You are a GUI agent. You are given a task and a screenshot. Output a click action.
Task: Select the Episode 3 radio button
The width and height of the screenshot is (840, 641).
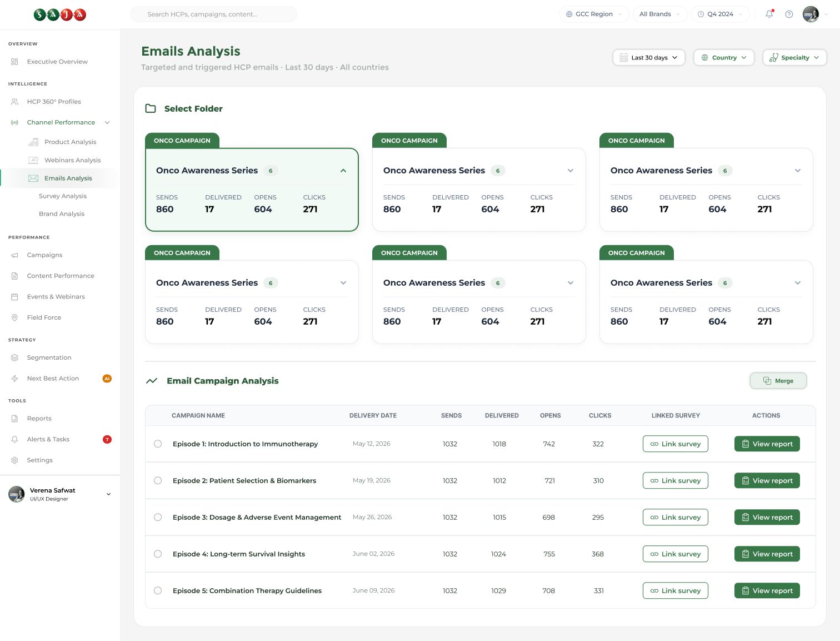click(158, 517)
